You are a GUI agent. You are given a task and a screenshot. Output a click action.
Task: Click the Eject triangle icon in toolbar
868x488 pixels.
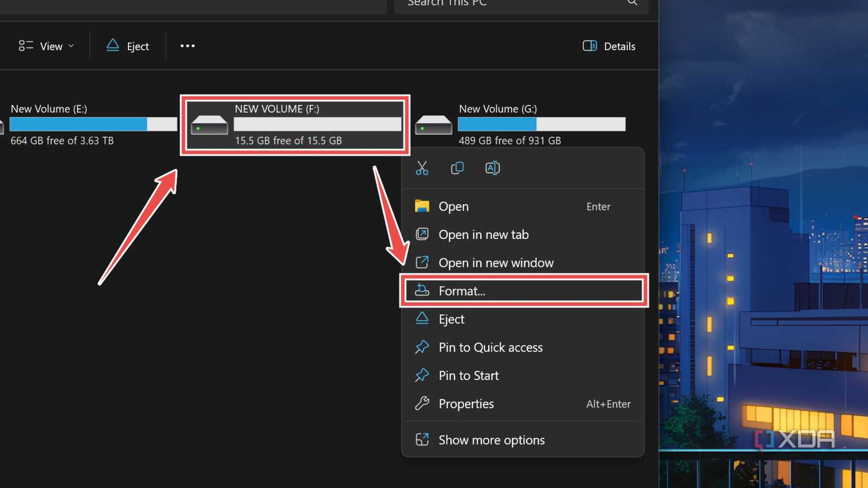(x=113, y=46)
